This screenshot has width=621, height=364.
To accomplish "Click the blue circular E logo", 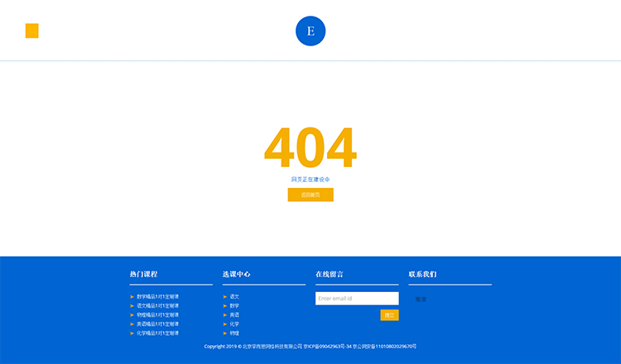I will click(x=310, y=31).
